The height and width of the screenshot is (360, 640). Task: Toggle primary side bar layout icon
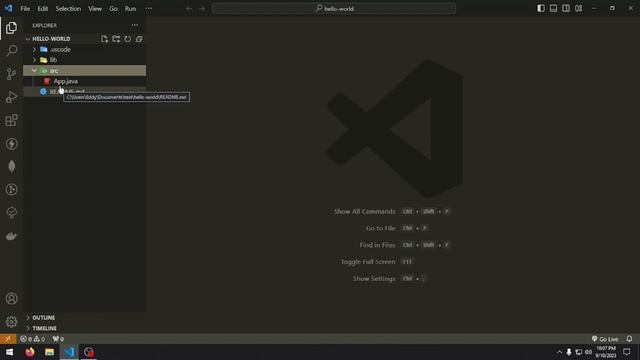pos(541,8)
